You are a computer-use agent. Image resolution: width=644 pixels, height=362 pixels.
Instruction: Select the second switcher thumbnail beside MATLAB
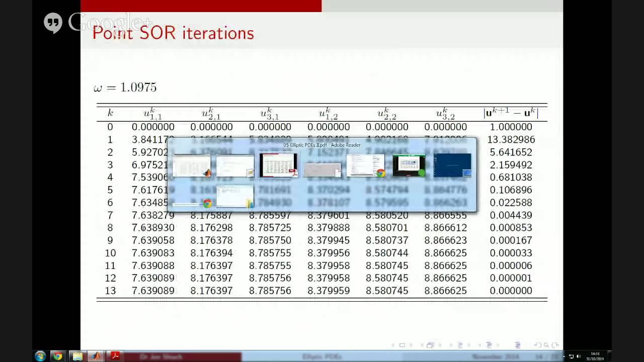(x=235, y=166)
